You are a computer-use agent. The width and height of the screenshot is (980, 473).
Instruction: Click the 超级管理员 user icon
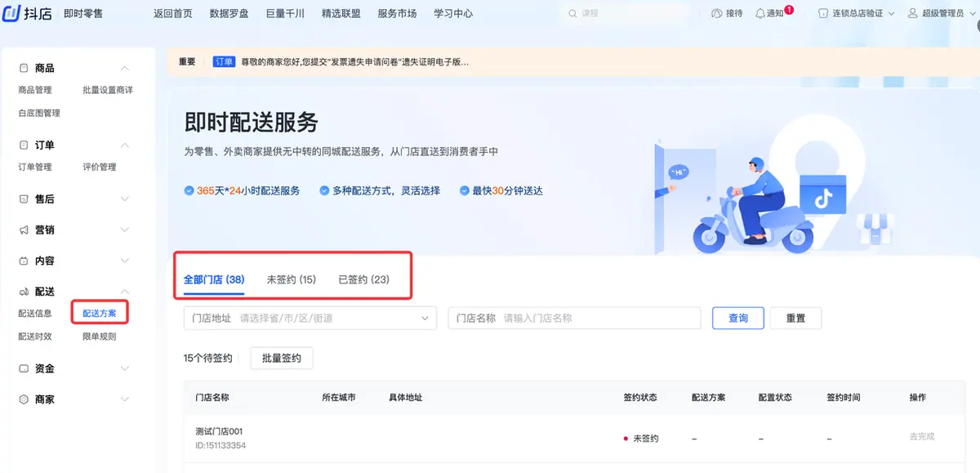pyautogui.click(x=913, y=14)
